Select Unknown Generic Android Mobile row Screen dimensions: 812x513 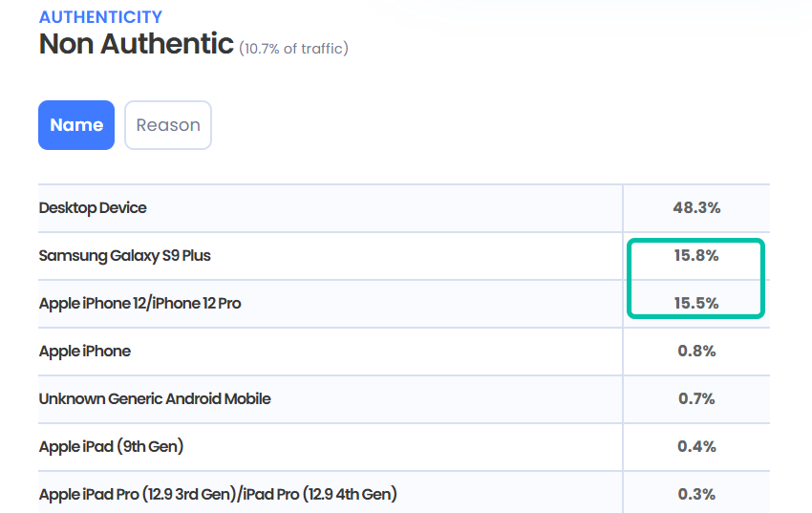click(155, 398)
